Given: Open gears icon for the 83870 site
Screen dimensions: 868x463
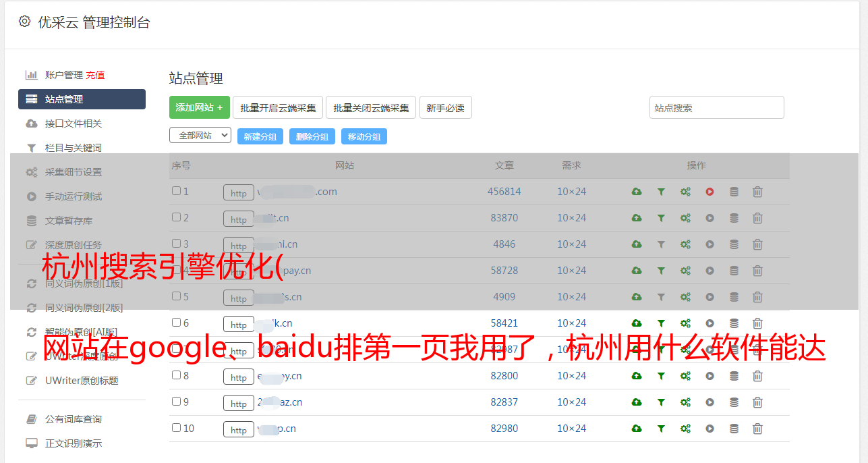Looking at the screenshot, I should (x=685, y=218).
